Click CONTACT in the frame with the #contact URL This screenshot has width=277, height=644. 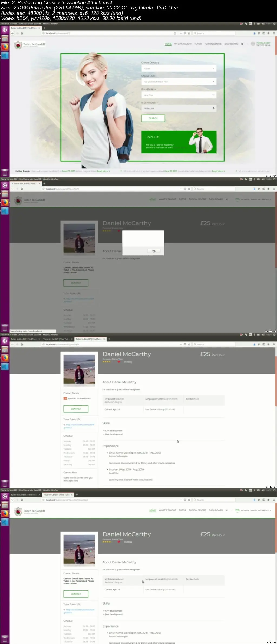coord(76,594)
